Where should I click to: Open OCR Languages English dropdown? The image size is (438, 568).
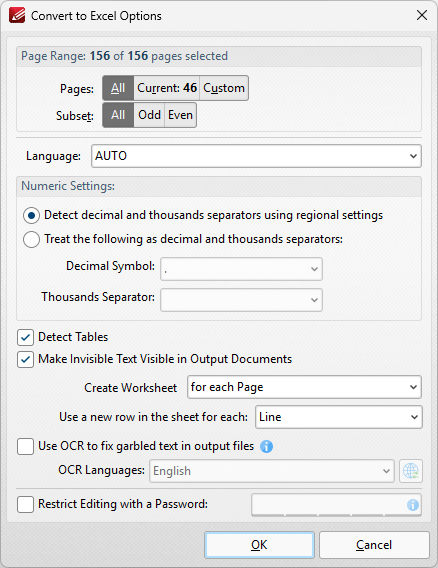(272, 471)
